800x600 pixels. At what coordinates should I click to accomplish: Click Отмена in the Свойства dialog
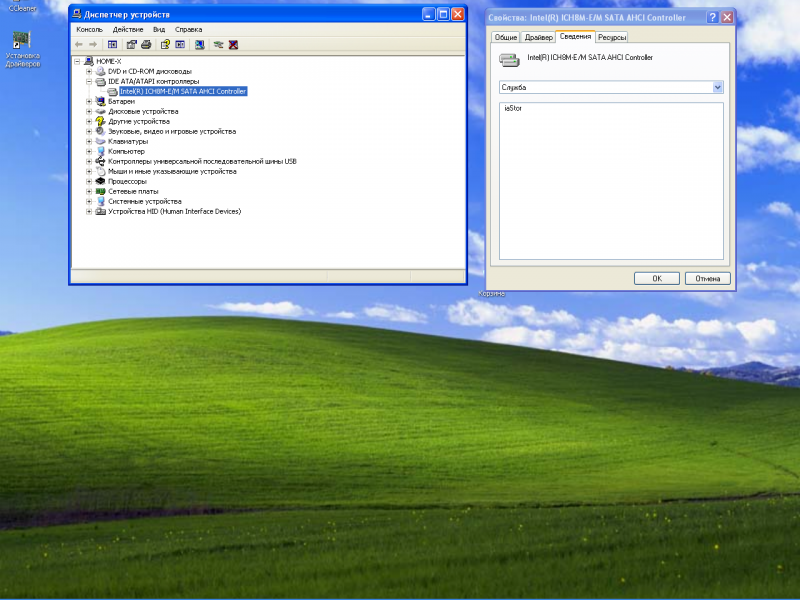[x=708, y=279]
